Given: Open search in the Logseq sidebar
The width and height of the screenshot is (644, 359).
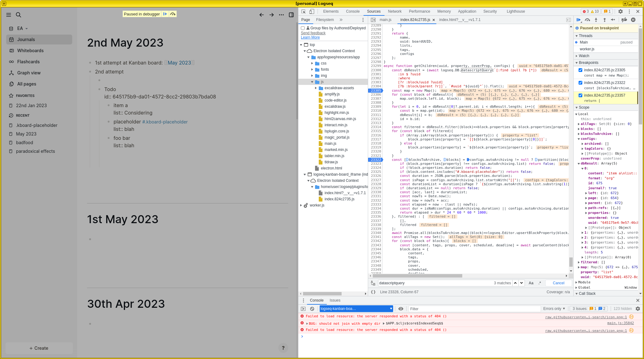Looking at the screenshot, I should click(19, 15).
